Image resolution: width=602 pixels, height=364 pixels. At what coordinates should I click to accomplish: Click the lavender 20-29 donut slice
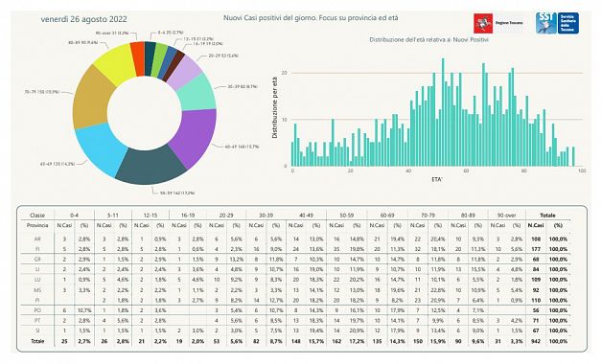tap(184, 71)
